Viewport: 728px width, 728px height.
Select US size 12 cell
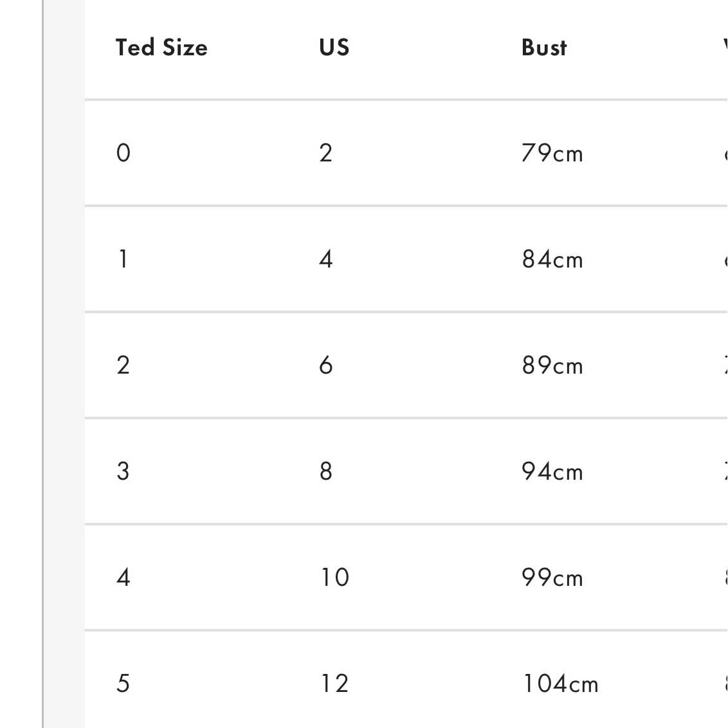tap(335, 684)
